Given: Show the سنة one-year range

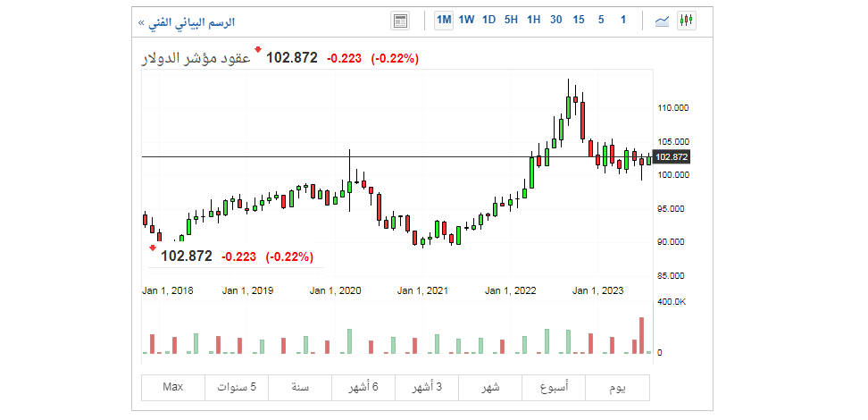Looking at the screenshot, I should tap(300, 387).
